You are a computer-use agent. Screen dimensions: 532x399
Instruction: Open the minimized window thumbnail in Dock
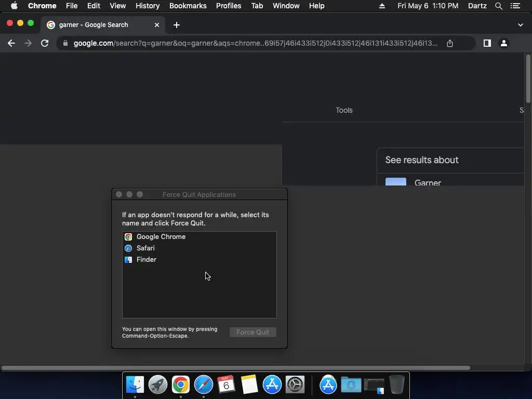pos(374,385)
